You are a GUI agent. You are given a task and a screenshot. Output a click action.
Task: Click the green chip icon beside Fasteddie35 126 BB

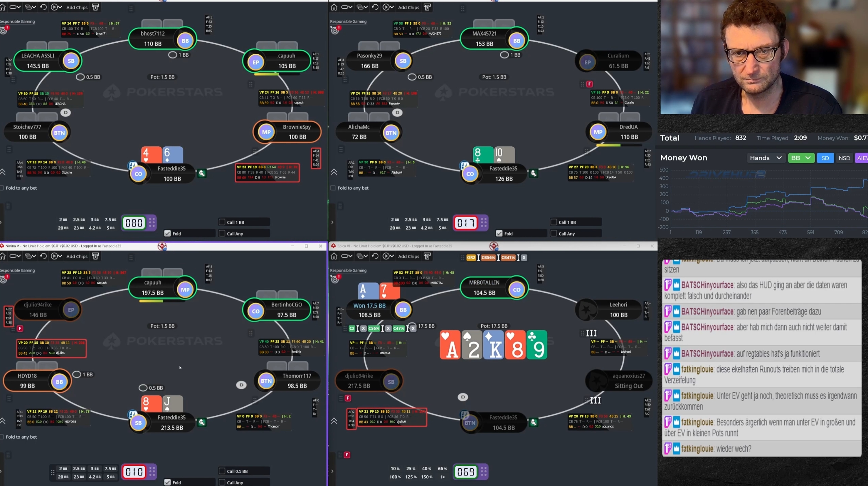pyautogui.click(x=534, y=173)
